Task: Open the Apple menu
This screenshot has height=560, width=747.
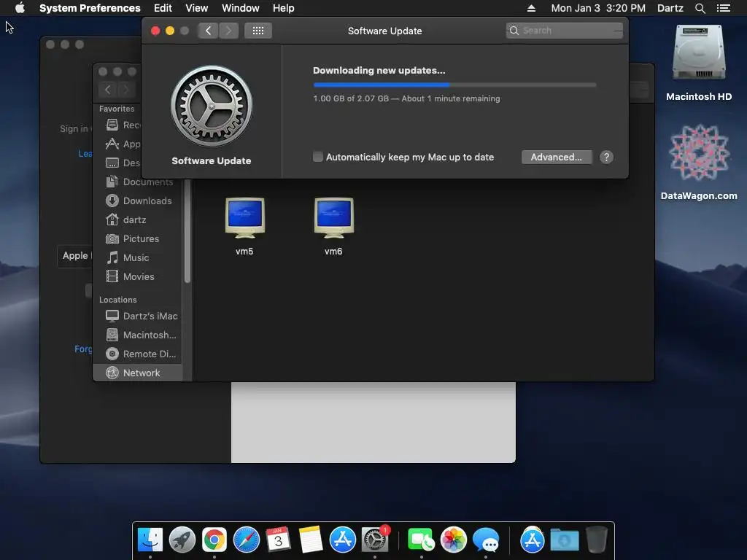Action: point(20,8)
